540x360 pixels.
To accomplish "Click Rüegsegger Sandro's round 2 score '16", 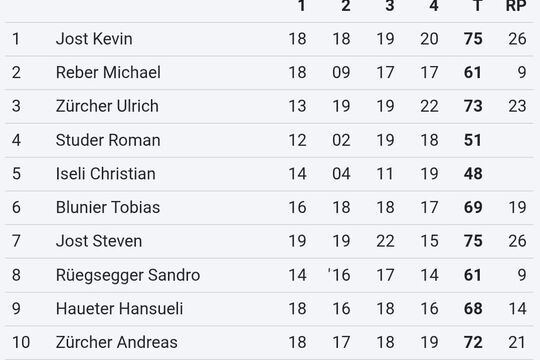I will pos(339,275).
